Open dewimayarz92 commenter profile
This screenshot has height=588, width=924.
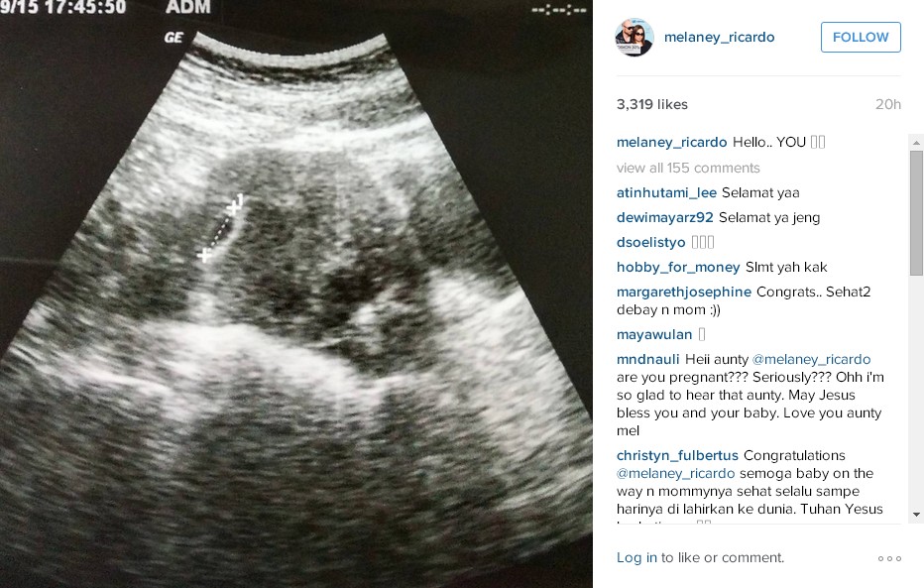(x=664, y=217)
